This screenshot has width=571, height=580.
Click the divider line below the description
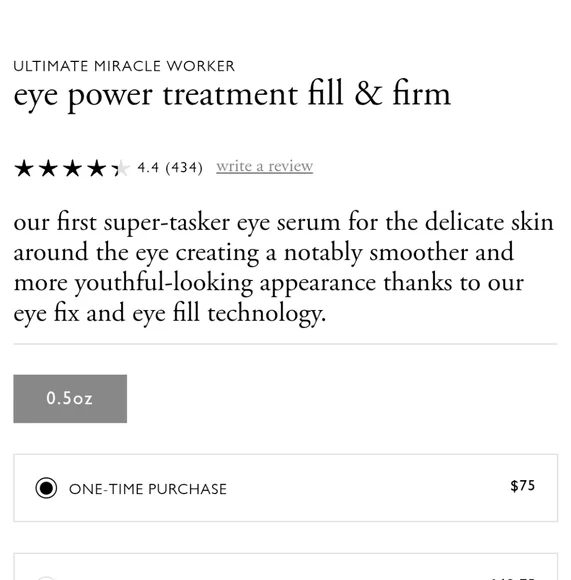(x=286, y=344)
